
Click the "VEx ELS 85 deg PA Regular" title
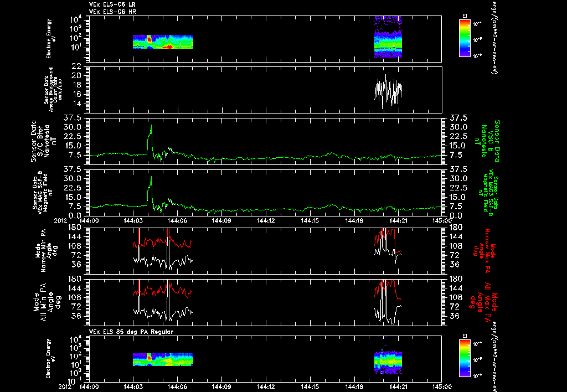click(x=131, y=332)
